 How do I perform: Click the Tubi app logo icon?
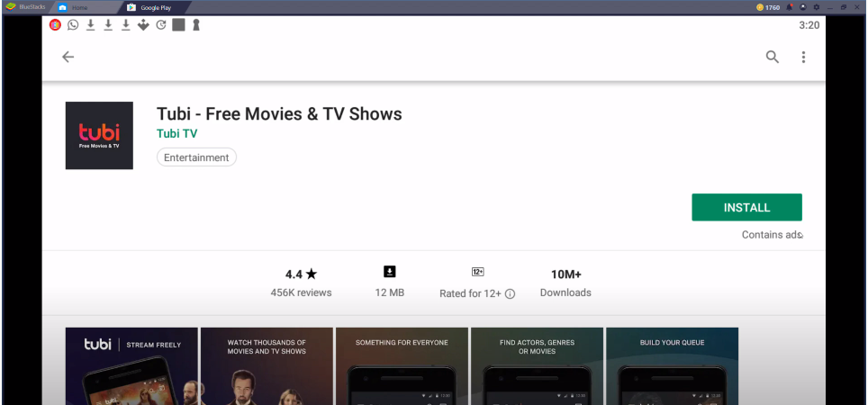(99, 136)
